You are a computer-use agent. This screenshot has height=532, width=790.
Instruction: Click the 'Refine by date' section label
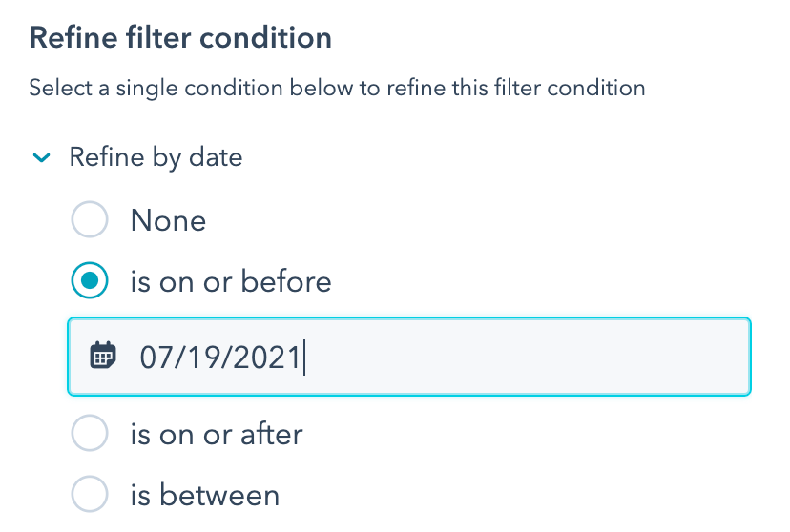(x=156, y=157)
